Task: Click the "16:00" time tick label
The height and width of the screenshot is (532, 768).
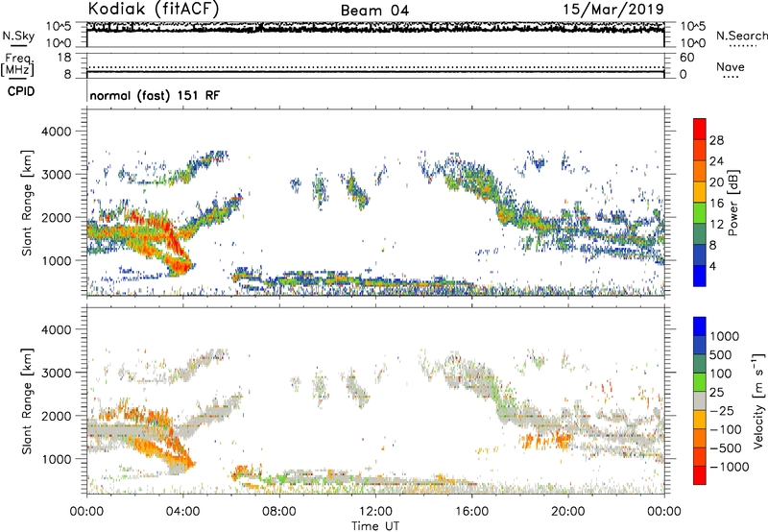Action: pyautogui.click(x=471, y=512)
